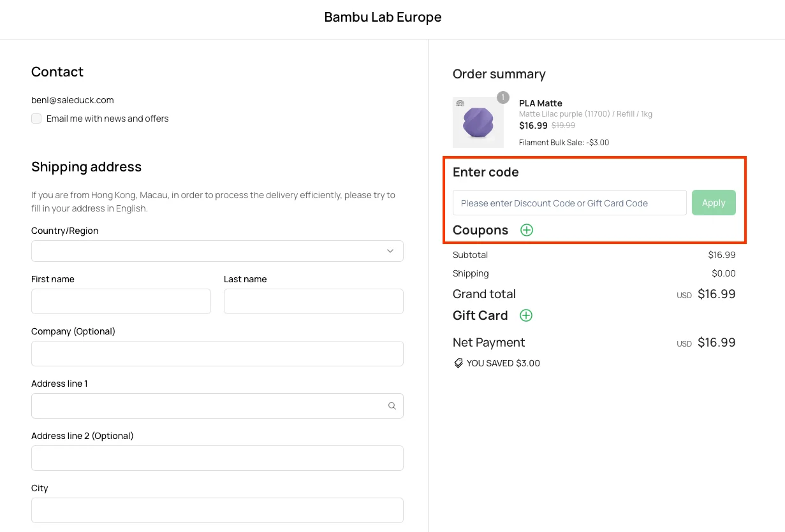Click the Country/Region chevron arrow
This screenshot has height=532, width=785.
[x=390, y=251]
